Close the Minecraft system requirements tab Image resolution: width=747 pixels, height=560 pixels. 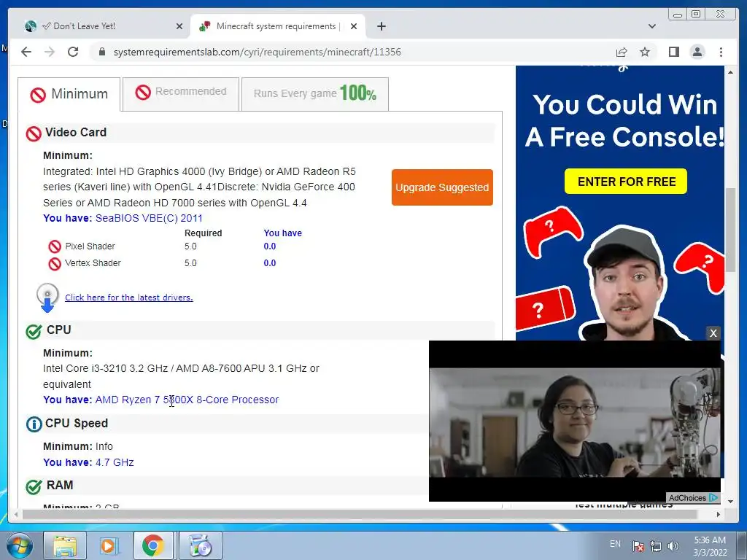tap(354, 26)
